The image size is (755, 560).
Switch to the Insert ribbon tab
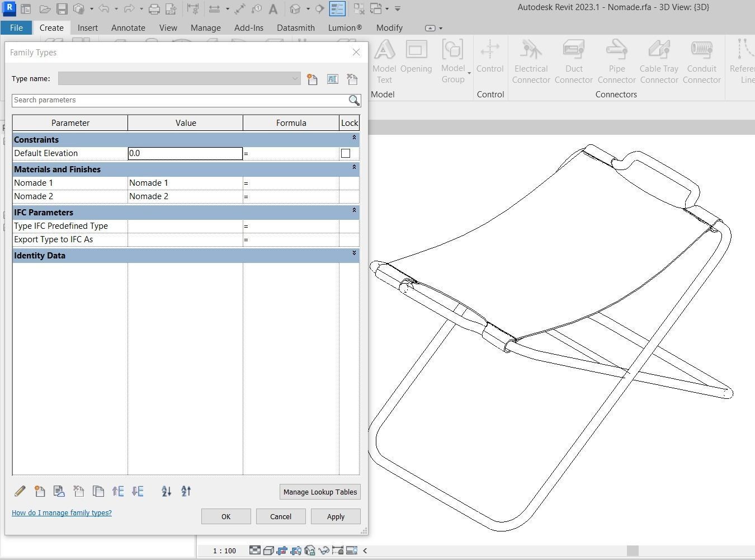pyautogui.click(x=88, y=28)
